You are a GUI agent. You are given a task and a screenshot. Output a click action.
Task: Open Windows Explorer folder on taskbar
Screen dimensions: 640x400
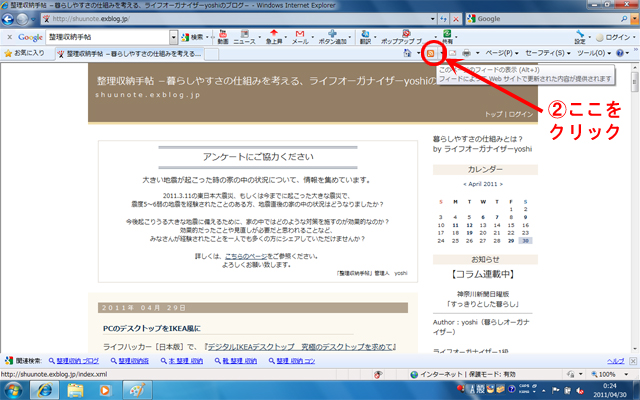click(x=75, y=391)
